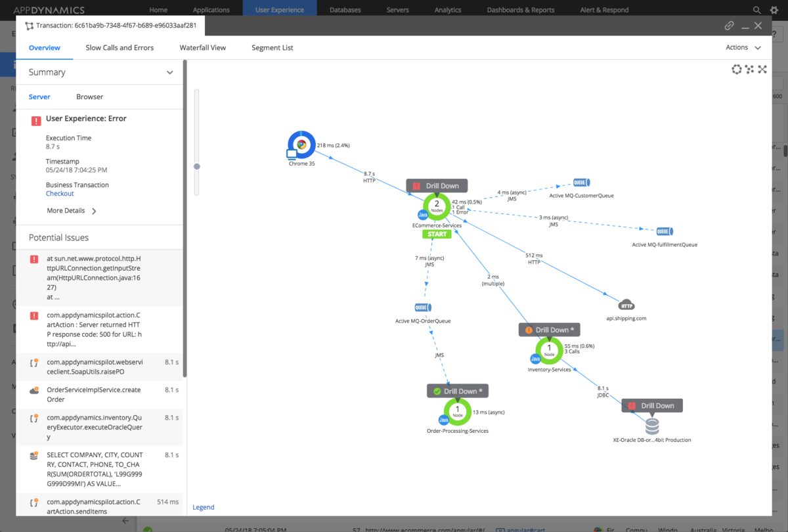Go to Home in top navigation

tap(158, 10)
